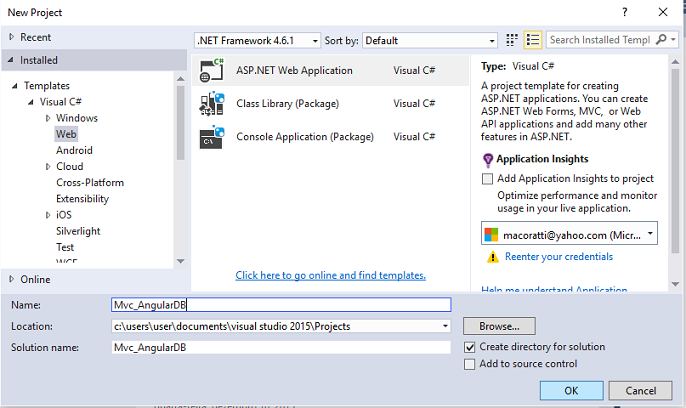Expand the Windows tree node
The image size is (686, 408).
pyautogui.click(x=48, y=118)
